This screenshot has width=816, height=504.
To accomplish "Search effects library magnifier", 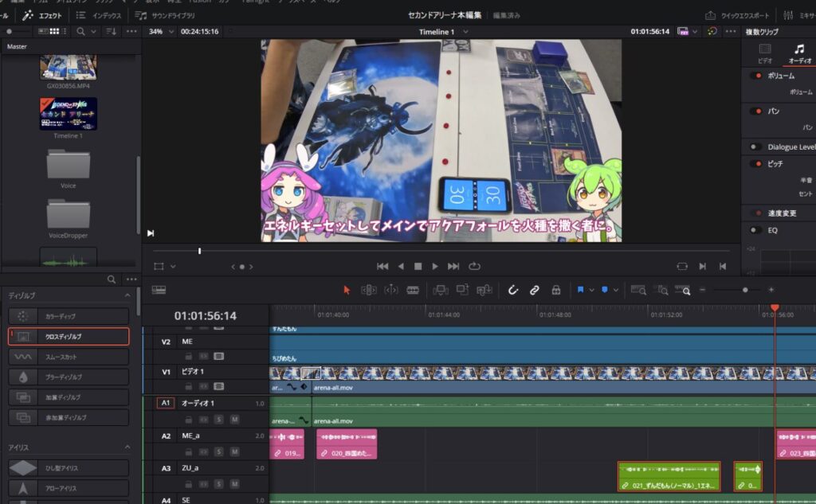I will pos(112,279).
